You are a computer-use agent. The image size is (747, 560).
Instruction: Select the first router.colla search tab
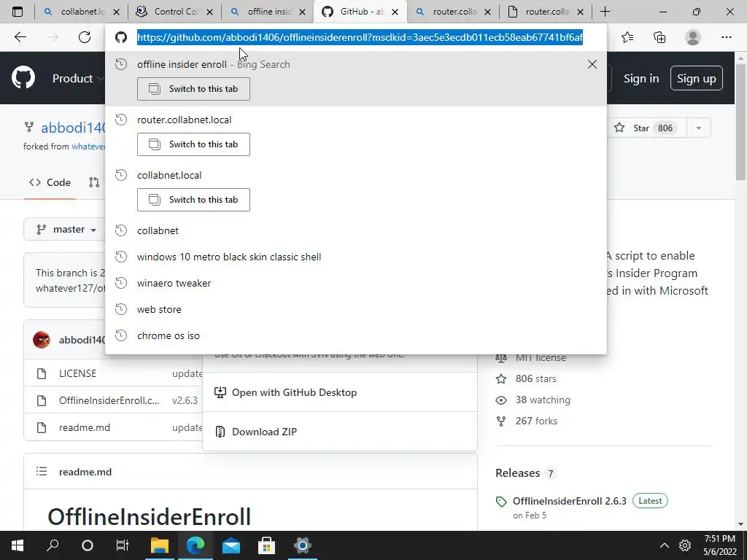pyautogui.click(x=453, y=12)
